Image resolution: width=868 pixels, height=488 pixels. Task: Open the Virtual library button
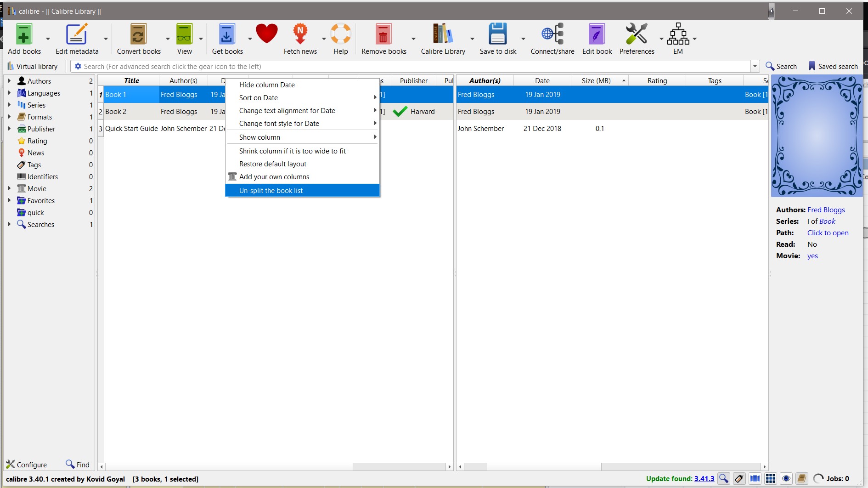click(x=33, y=66)
